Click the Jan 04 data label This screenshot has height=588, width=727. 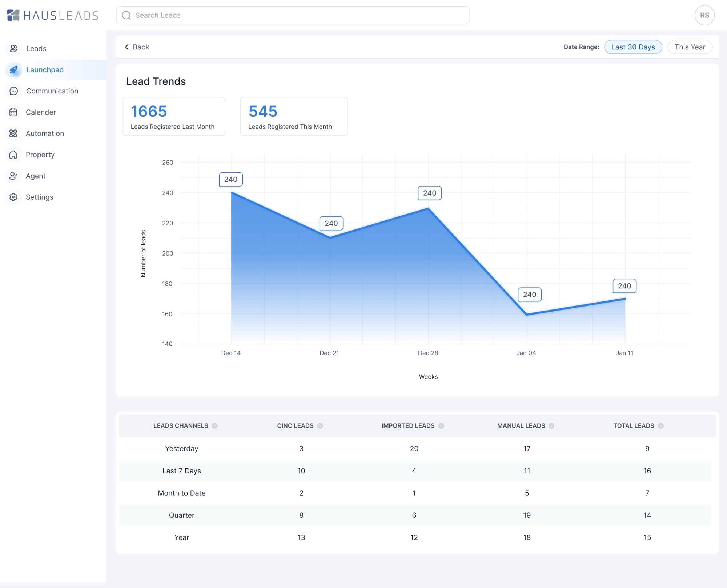click(530, 295)
